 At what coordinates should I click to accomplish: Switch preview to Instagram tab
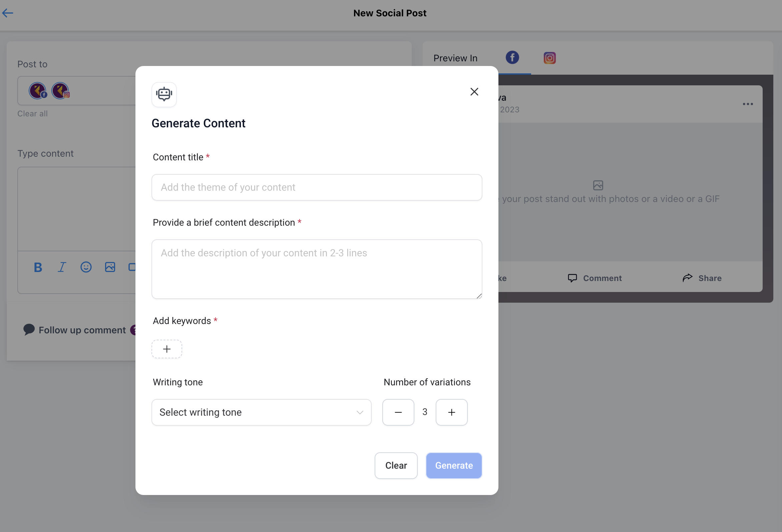click(x=549, y=58)
